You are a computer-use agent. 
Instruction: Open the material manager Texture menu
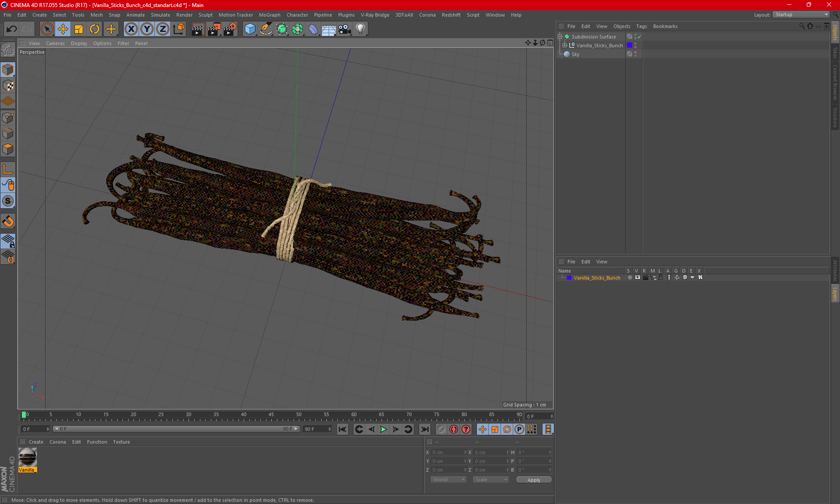121,442
